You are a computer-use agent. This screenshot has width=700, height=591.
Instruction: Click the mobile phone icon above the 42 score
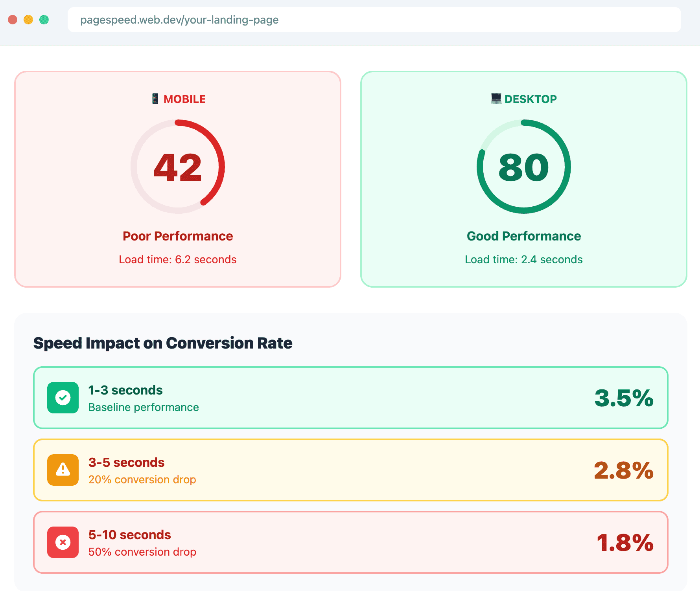tap(155, 98)
